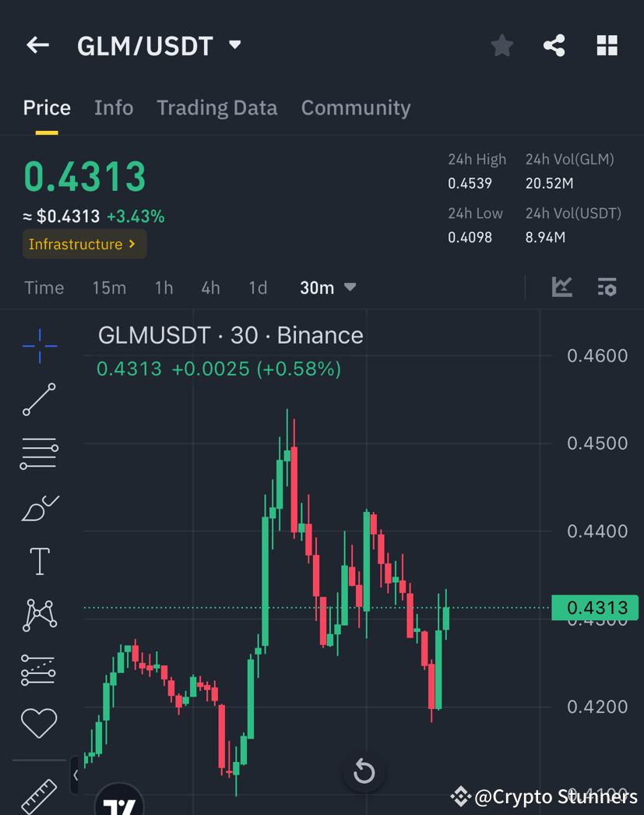
Task: Select the crosshair cursor tool
Action: coord(39,346)
